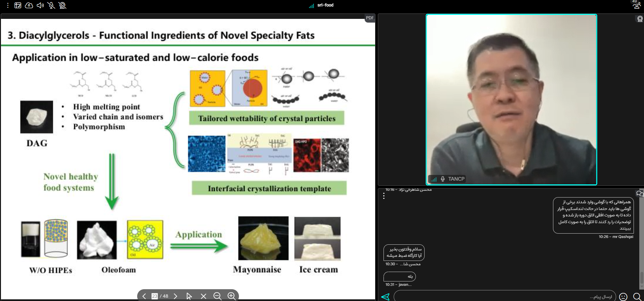The height and width of the screenshot is (301, 644).
Task: Open the chat panel options menu
Action: click(384, 196)
